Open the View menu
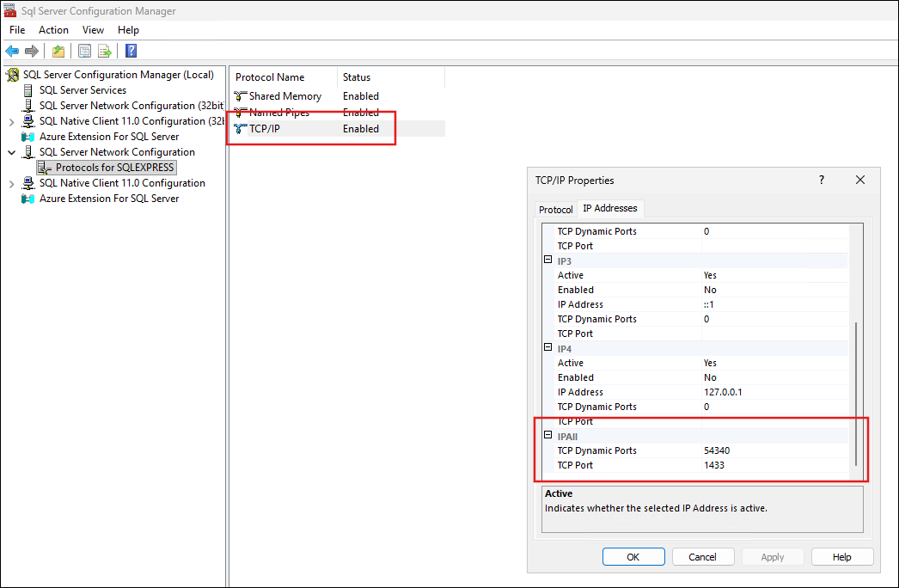The width and height of the screenshot is (899, 588). pyautogui.click(x=93, y=30)
